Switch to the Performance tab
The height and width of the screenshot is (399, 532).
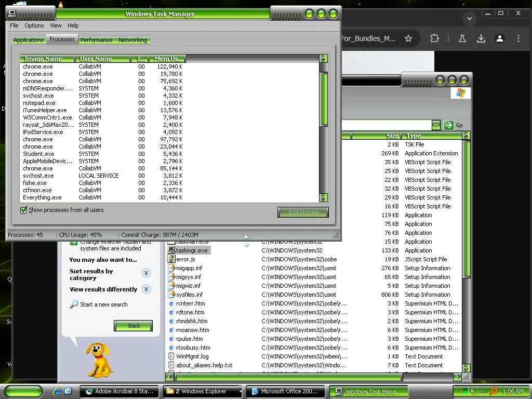[96, 40]
